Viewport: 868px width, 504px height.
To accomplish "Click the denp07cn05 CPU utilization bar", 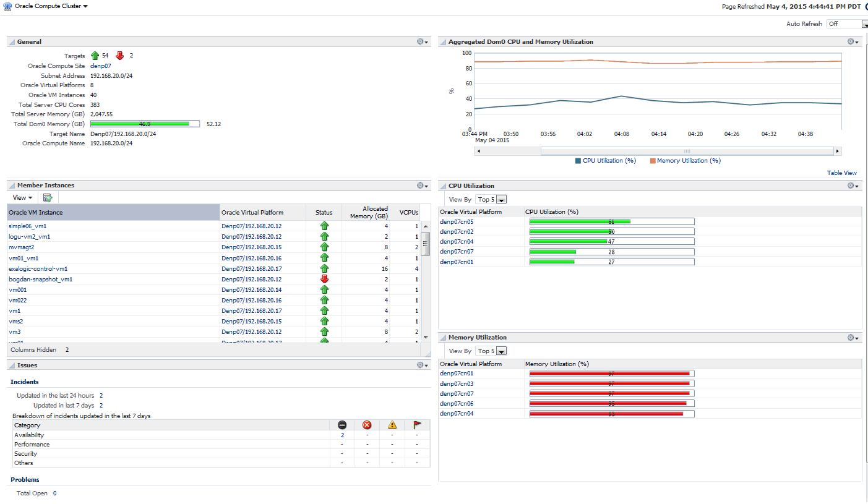I will (x=612, y=221).
